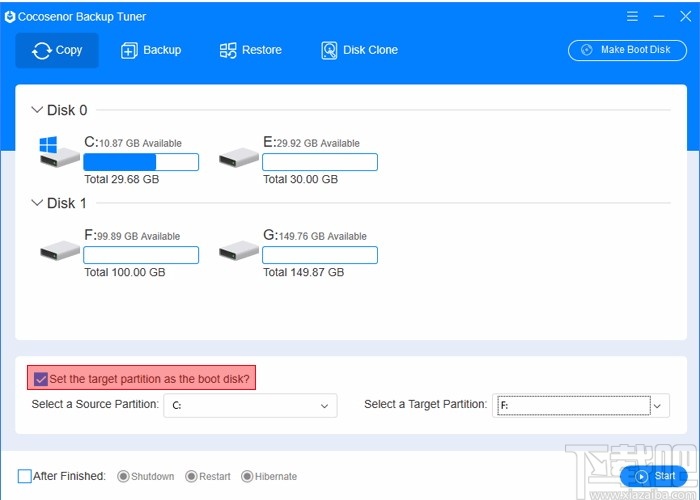Viewport: 700px width, 500px height.
Task: Click the F: drive usage bar
Action: click(141, 255)
